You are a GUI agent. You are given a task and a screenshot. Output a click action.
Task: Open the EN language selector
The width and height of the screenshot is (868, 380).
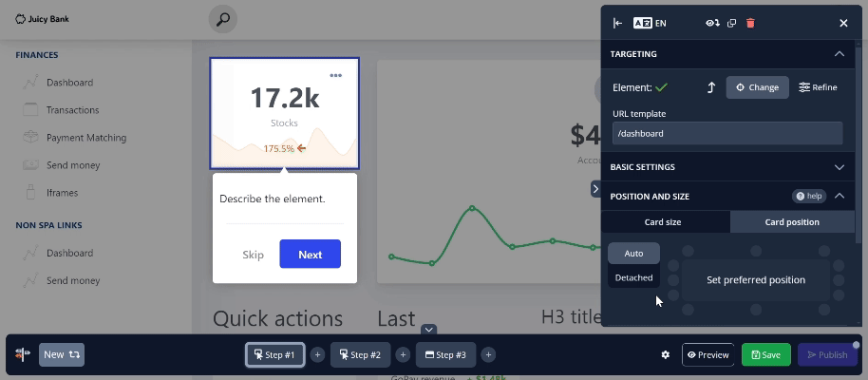[650, 23]
